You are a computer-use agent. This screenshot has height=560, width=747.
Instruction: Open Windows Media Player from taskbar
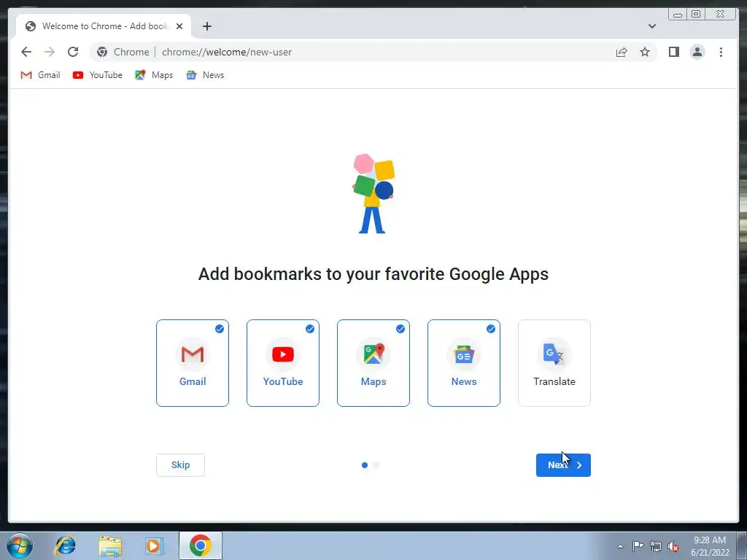155,545
